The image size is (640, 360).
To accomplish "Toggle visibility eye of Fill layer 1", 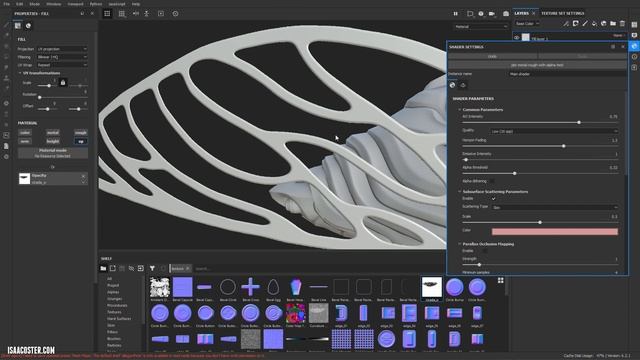I will coord(517,38).
